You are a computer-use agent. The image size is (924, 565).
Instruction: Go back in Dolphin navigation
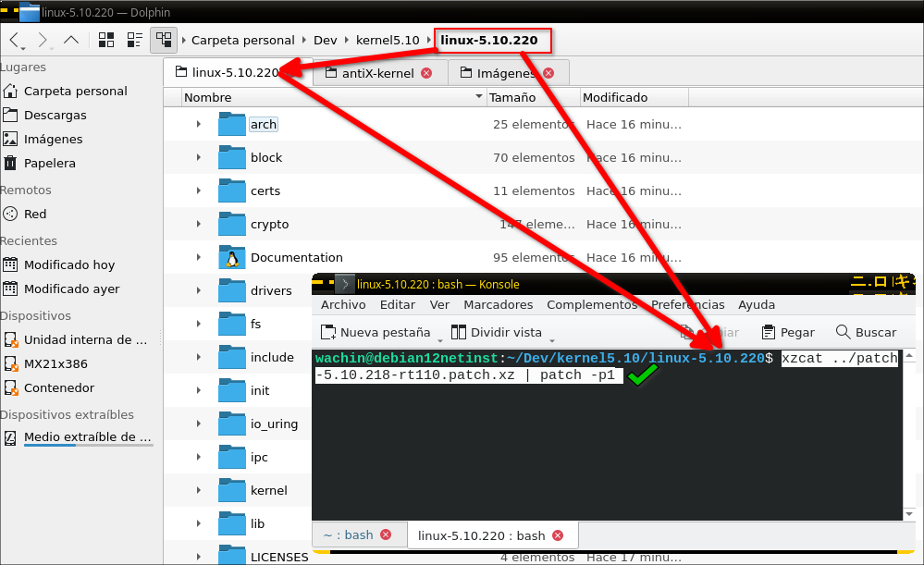click(16, 40)
